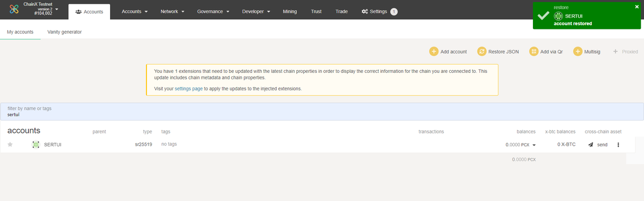This screenshot has height=201, width=644.
Task: Click the sr25519 type label
Action: (x=144, y=145)
